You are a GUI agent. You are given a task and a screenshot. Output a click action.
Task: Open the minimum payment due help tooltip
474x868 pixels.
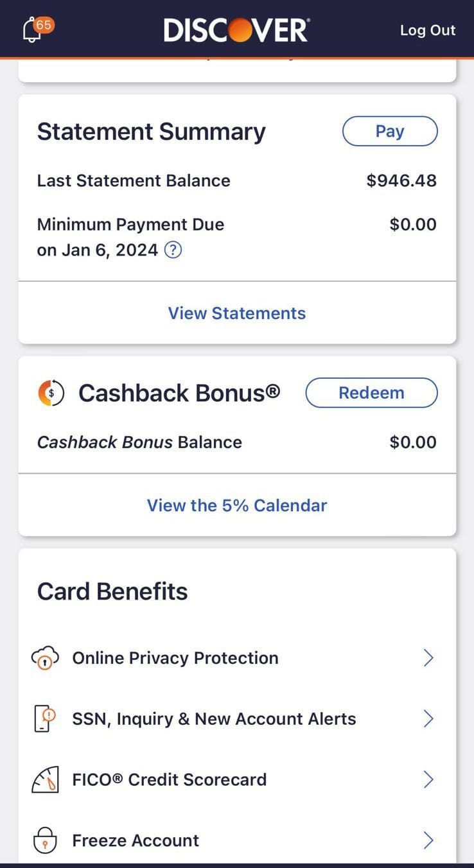pos(172,250)
